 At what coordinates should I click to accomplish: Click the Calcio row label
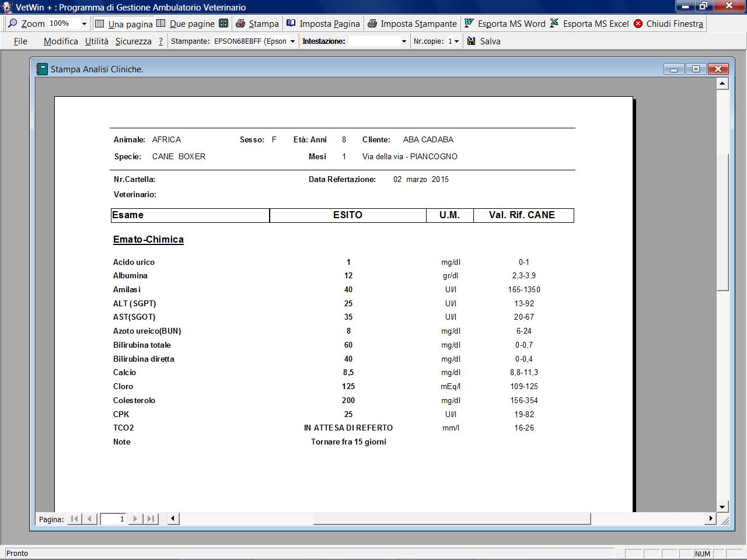click(x=124, y=372)
